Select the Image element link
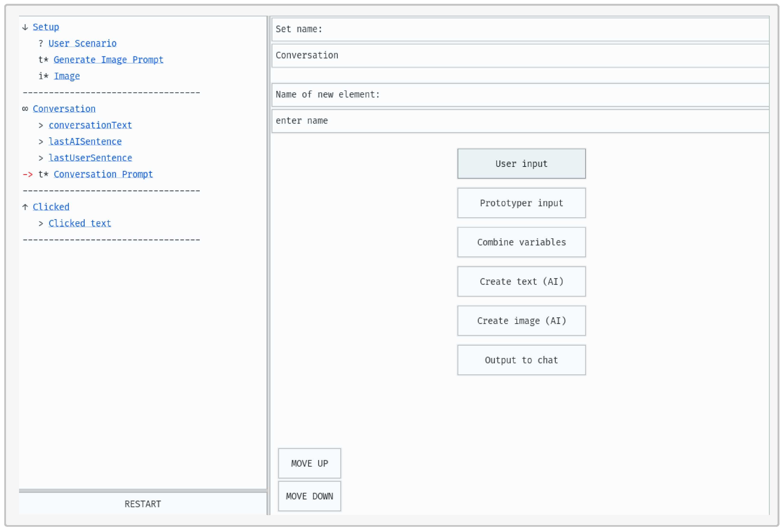Screen dimensions: 783x532 click(67, 76)
